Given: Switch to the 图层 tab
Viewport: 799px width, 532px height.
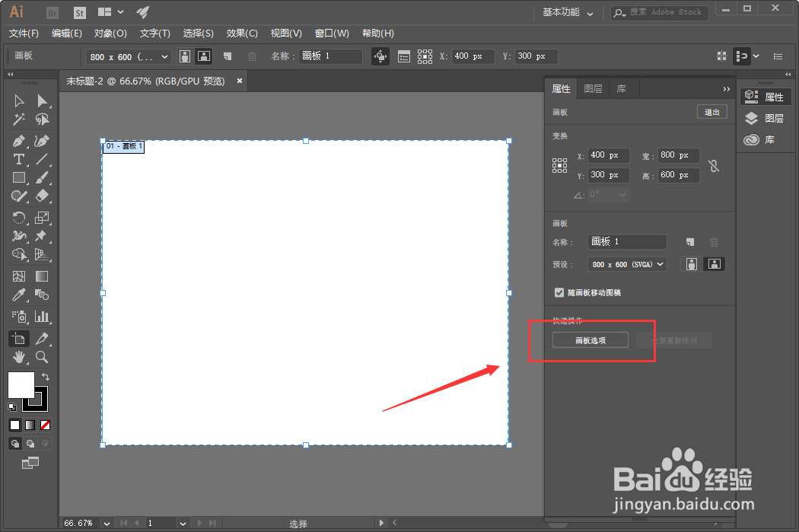Looking at the screenshot, I should click(x=593, y=88).
